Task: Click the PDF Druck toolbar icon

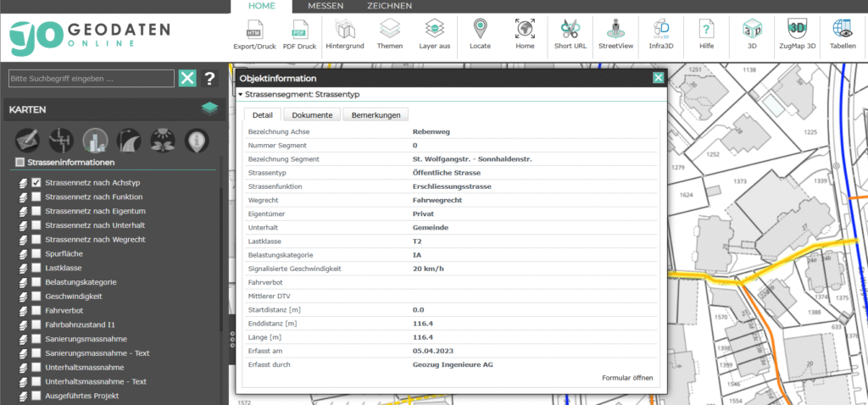Action: point(298,34)
